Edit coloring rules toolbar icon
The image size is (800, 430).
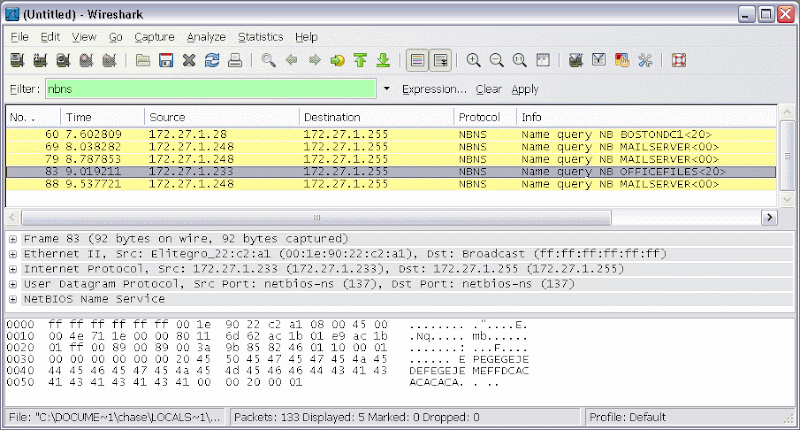(622, 61)
